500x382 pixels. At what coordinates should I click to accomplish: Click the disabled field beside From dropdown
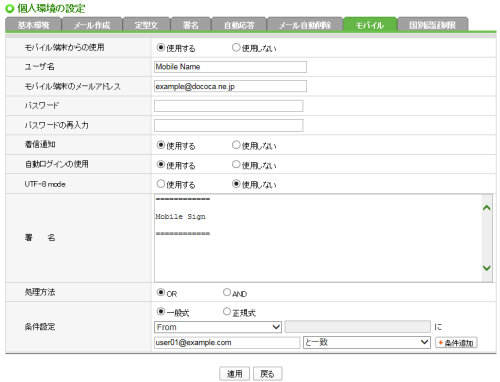point(358,327)
